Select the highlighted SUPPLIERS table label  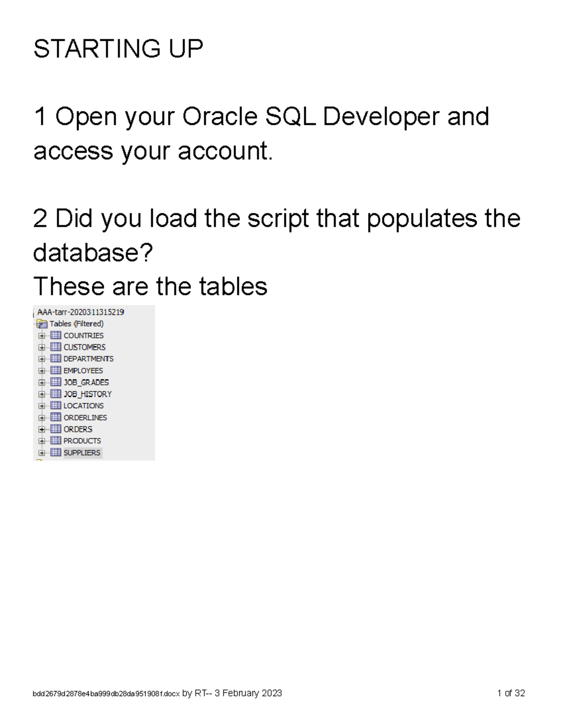coord(82,453)
